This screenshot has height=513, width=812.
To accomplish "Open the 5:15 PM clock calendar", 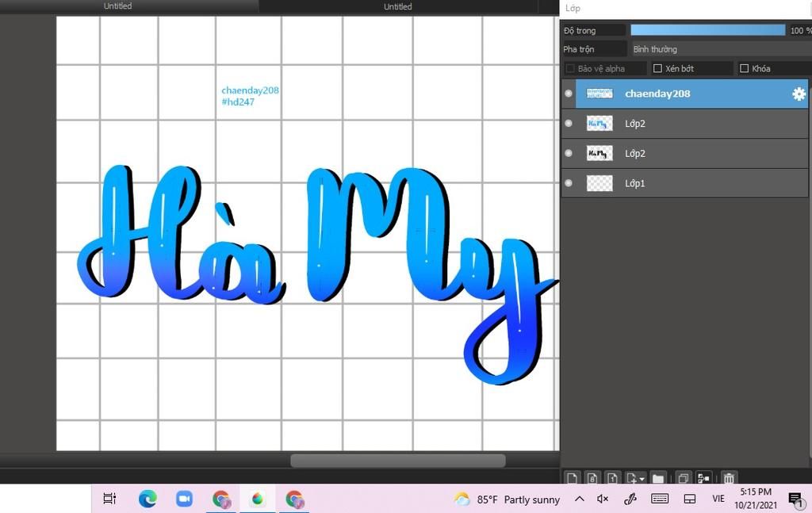I will 756,499.
